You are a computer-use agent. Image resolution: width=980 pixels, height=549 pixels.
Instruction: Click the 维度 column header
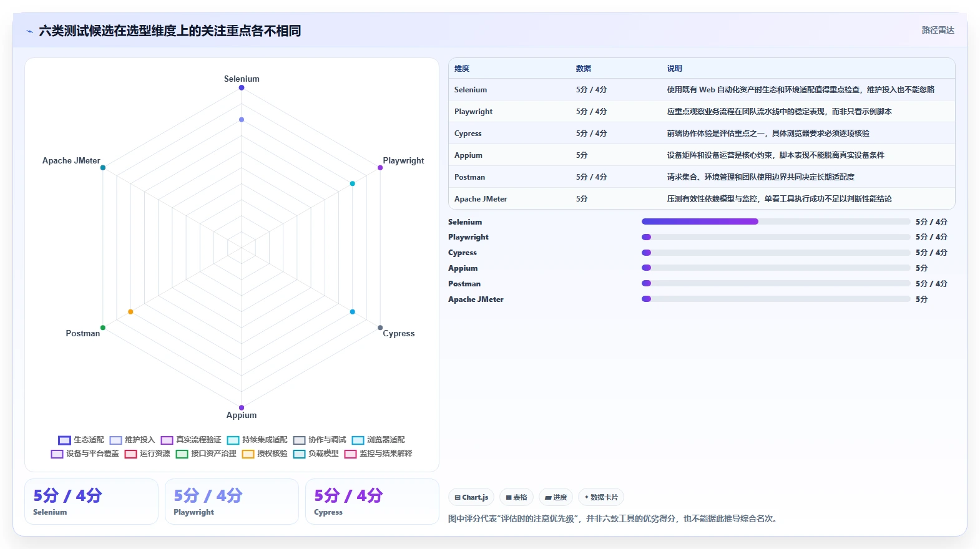462,69
